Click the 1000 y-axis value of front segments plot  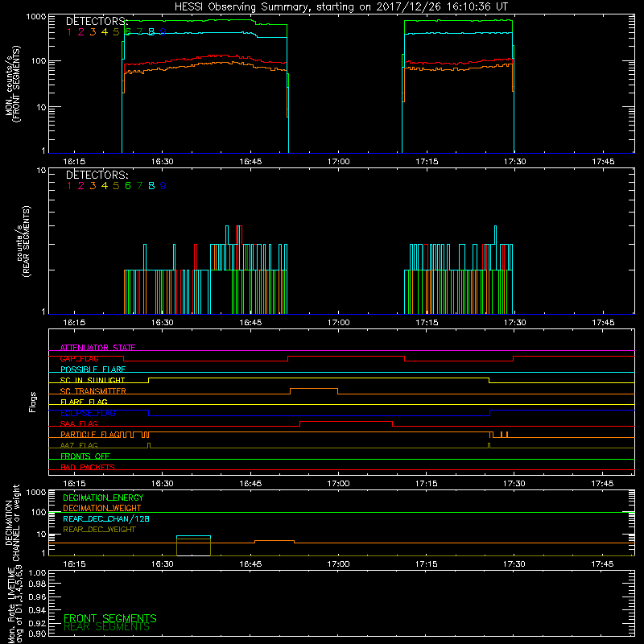[35, 17]
